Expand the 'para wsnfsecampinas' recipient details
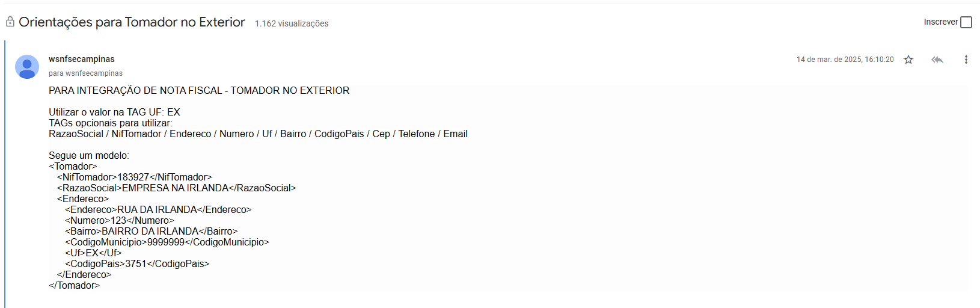 pyautogui.click(x=85, y=73)
